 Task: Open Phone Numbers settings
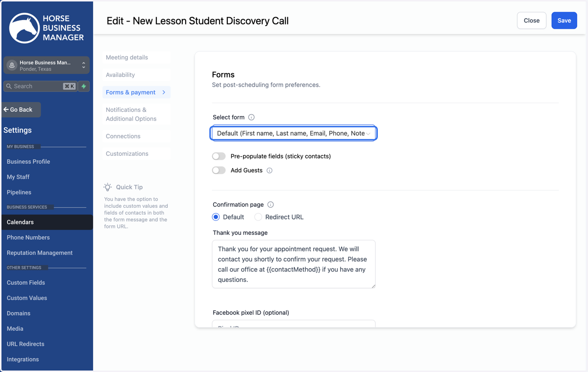(x=28, y=237)
